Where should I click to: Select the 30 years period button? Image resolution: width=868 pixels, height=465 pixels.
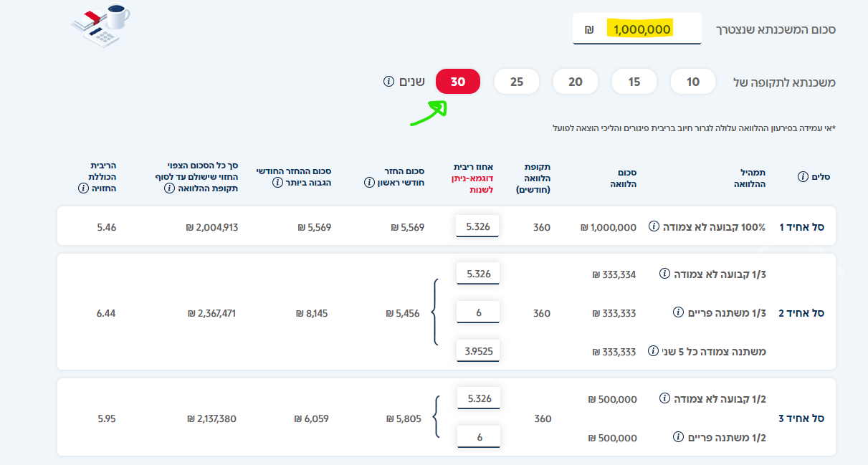(458, 82)
